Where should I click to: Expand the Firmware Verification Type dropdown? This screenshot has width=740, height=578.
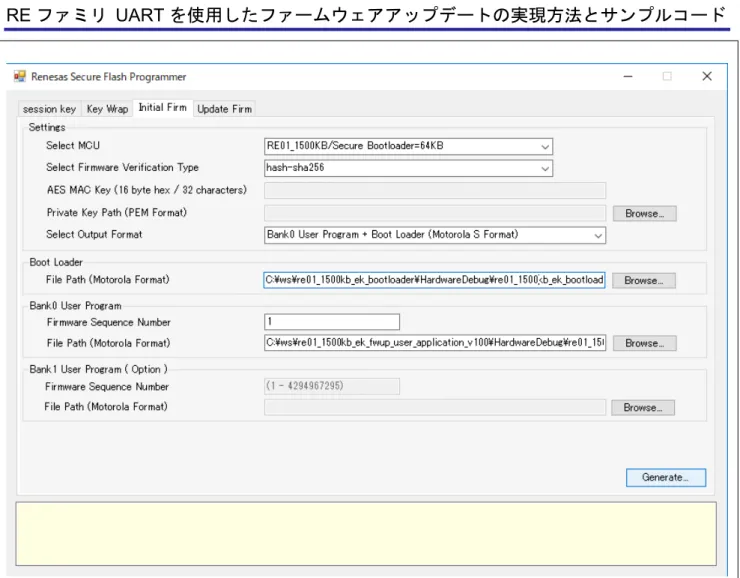coord(408,168)
